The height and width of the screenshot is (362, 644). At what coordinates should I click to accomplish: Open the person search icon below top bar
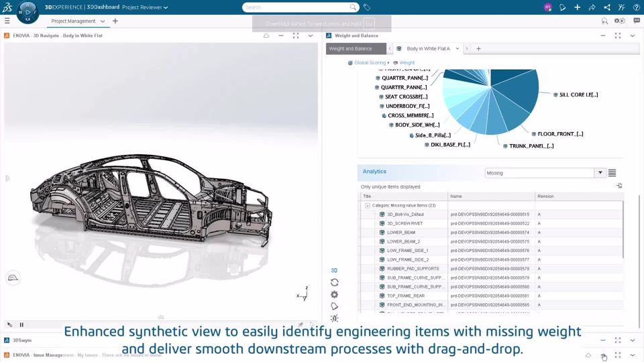604,21
